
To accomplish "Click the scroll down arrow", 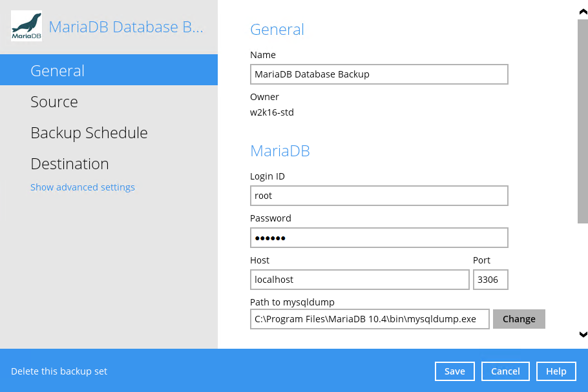I will (x=583, y=335).
